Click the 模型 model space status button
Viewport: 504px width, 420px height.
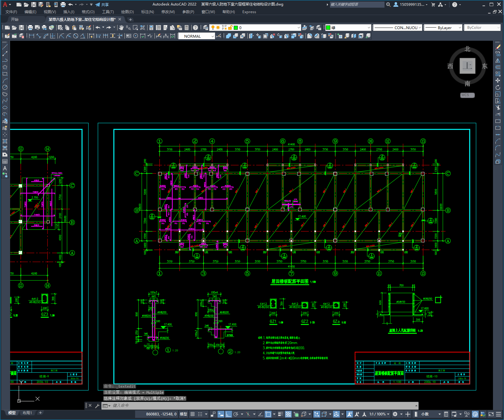pos(184,414)
